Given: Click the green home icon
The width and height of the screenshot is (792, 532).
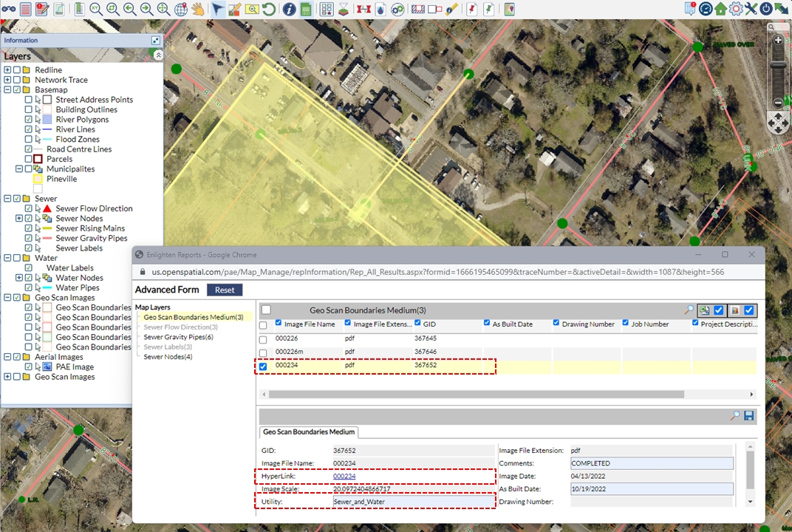Looking at the screenshot, I should (720, 9).
